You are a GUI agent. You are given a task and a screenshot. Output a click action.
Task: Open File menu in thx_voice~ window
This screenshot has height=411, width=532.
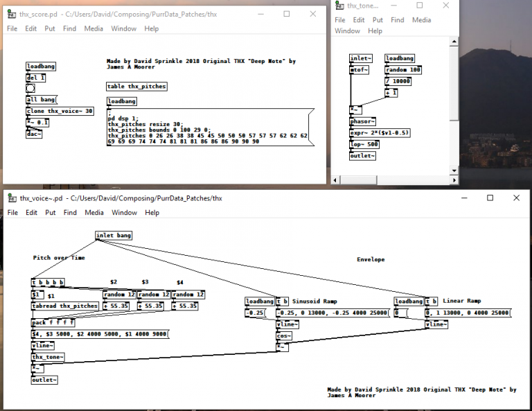click(12, 213)
